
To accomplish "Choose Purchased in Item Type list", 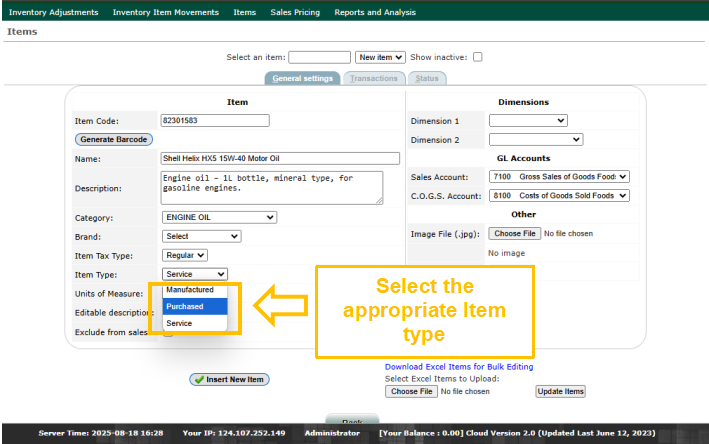I will (194, 306).
